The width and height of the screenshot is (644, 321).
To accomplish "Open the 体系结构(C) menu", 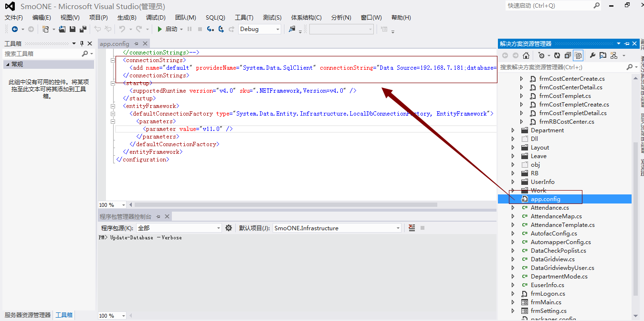I will pos(306,18).
